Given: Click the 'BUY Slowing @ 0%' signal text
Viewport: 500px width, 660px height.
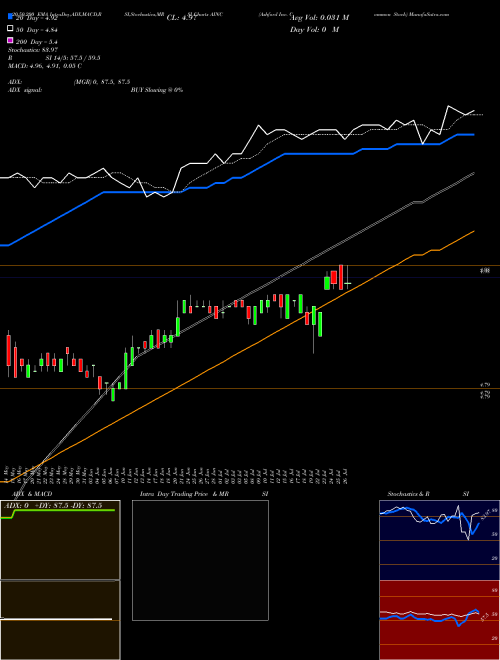Looking at the screenshot, I should 157,90.
